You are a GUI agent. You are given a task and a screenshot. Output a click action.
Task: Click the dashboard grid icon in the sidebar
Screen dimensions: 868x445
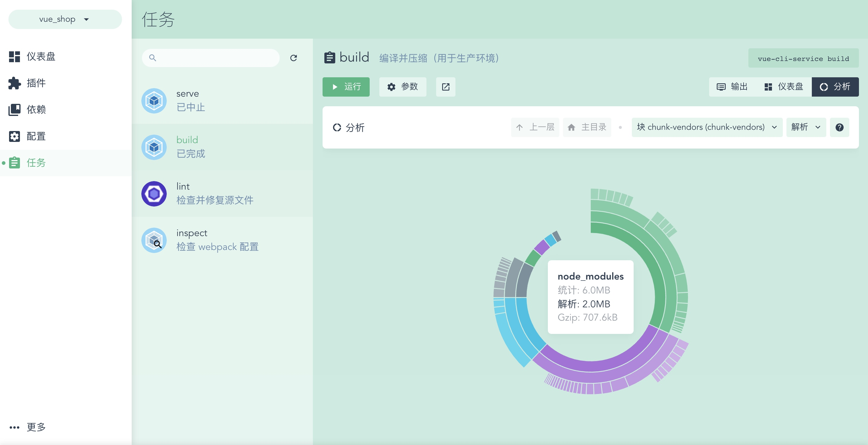14,56
